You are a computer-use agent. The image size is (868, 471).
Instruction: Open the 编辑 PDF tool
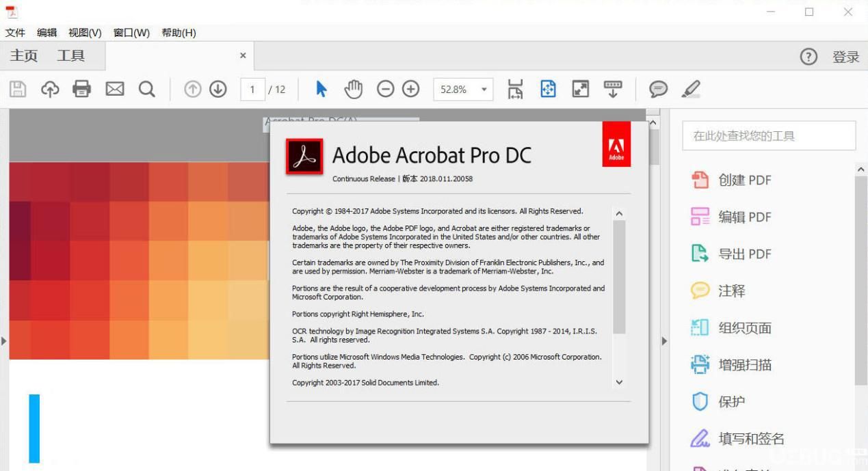pos(731,217)
